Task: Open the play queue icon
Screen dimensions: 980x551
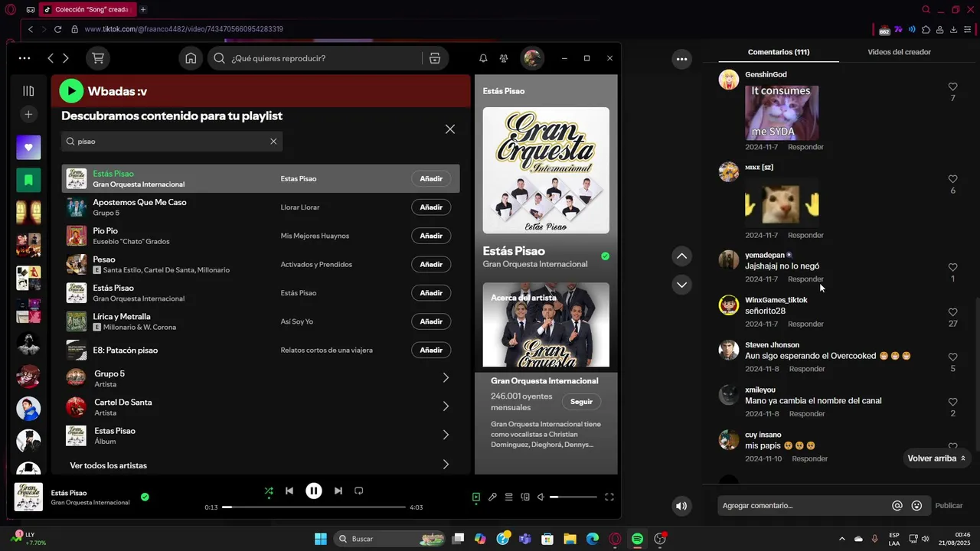Action: pos(508,497)
